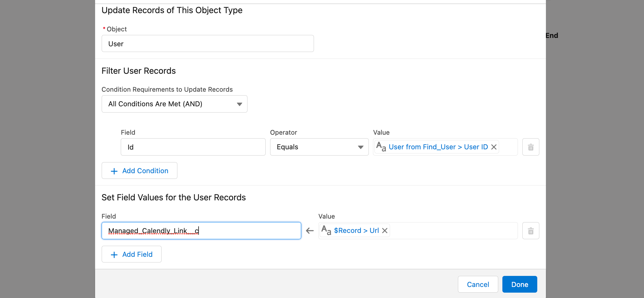Click the plus icon in Add Field
This screenshot has height=298, width=644.
114,255
